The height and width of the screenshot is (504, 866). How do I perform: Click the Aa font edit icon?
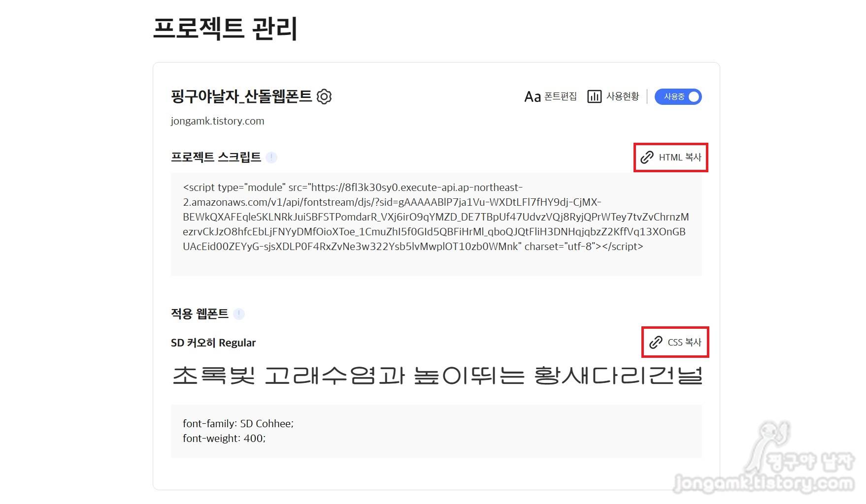click(533, 96)
